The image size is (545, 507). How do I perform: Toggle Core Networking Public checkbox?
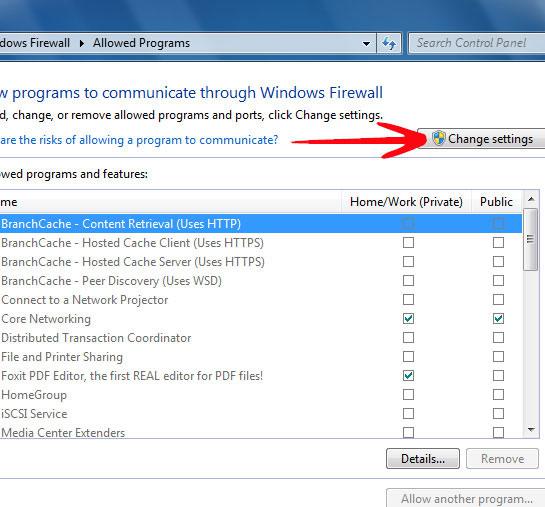(498, 319)
